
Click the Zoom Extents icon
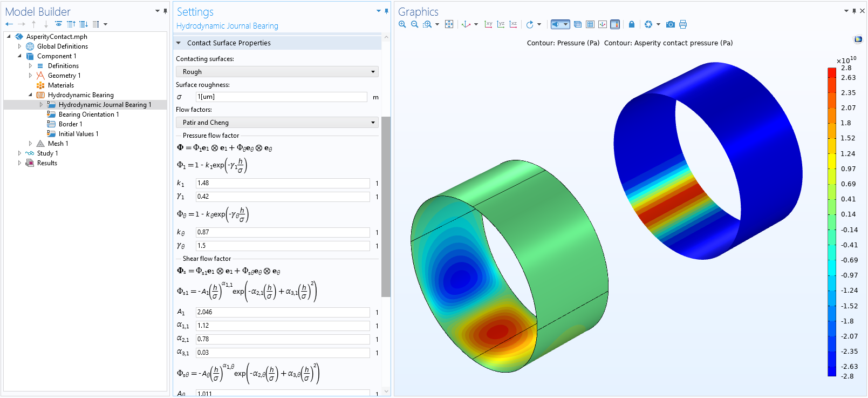click(x=449, y=24)
